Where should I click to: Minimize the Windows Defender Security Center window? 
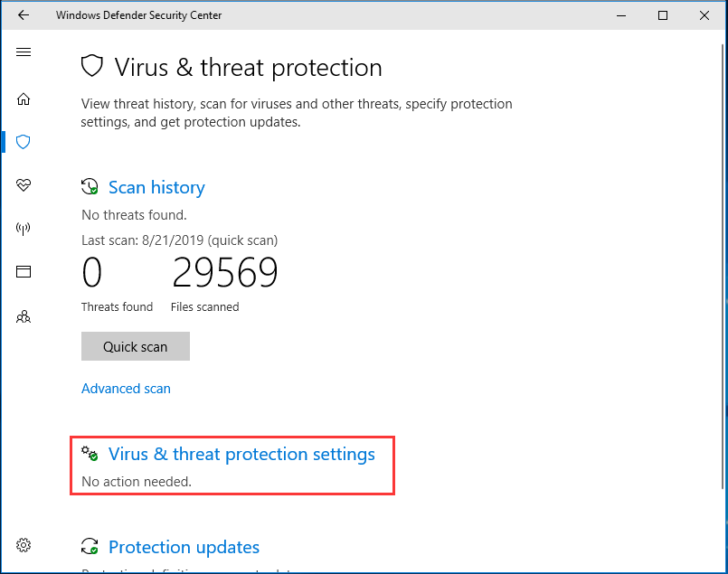point(621,15)
